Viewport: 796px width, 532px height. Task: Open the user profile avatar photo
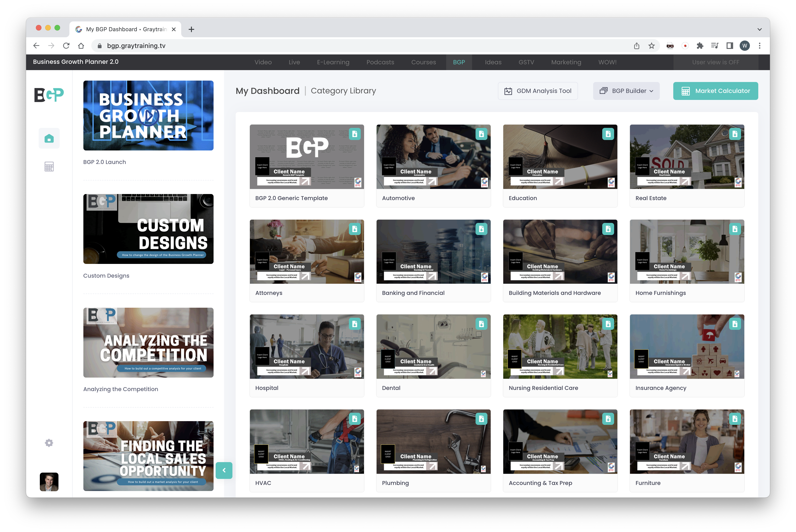click(49, 482)
